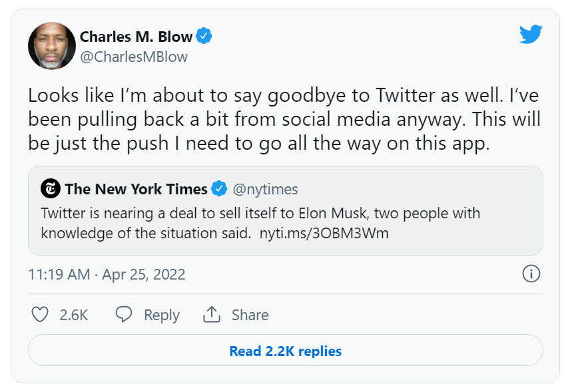Click the Charles M. Blow display name
The height and width of the screenshot is (392, 572).
tap(137, 37)
